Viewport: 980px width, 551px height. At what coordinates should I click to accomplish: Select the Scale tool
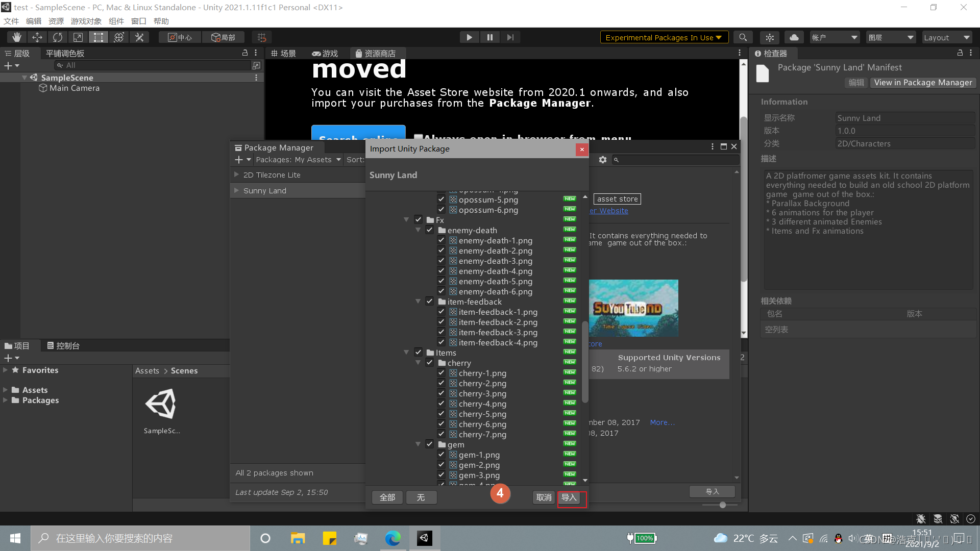click(x=78, y=37)
